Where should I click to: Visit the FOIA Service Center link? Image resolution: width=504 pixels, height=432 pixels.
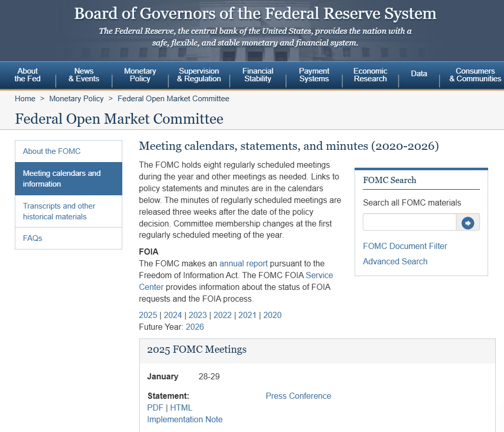click(319, 275)
